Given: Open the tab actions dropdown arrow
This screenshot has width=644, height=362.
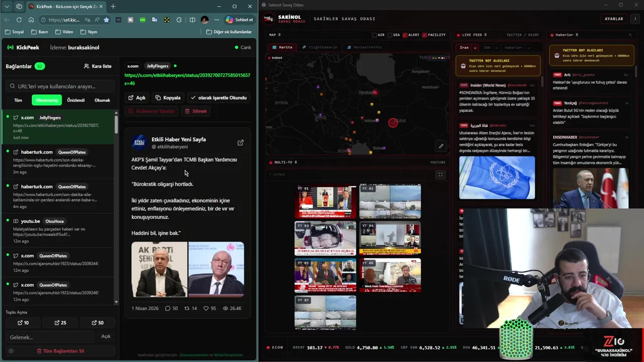Looking at the screenshot, I should pyautogui.click(x=7, y=7).
